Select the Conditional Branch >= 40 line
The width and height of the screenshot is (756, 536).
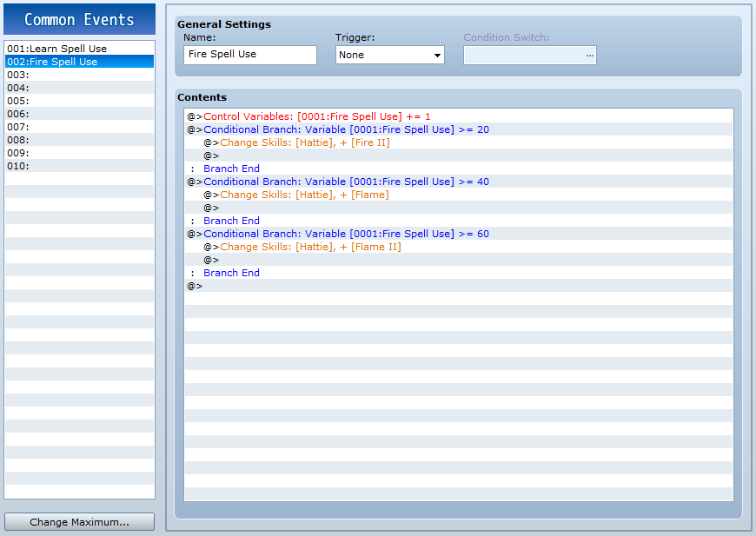(459, 182)
